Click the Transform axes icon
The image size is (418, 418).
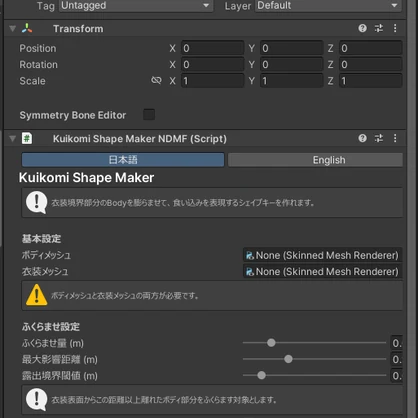pos(27,29)
